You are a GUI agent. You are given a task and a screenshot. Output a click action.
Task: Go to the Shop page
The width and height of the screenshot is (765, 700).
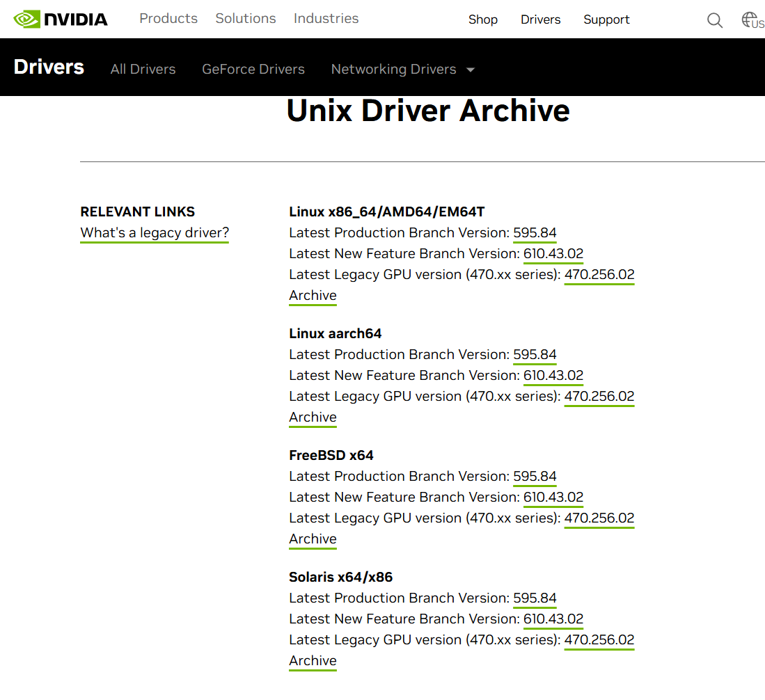pos(483,19)
